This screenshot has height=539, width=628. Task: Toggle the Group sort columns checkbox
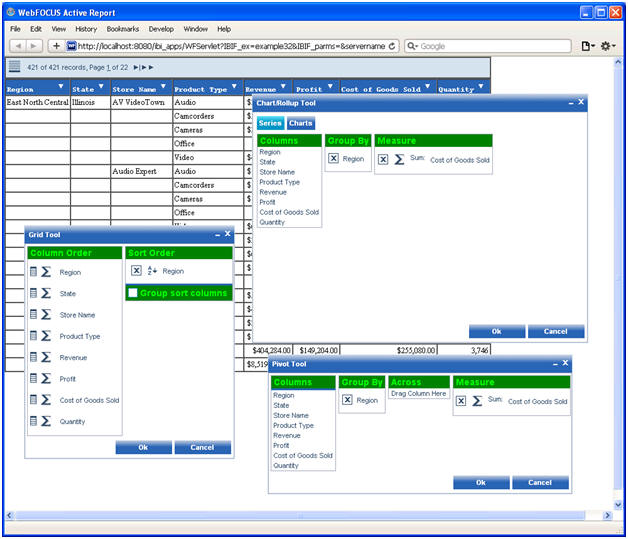coord(133,293)
